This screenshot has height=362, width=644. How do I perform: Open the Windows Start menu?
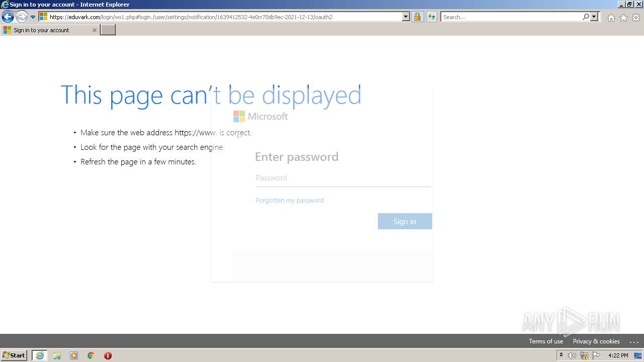click(14, 355)
